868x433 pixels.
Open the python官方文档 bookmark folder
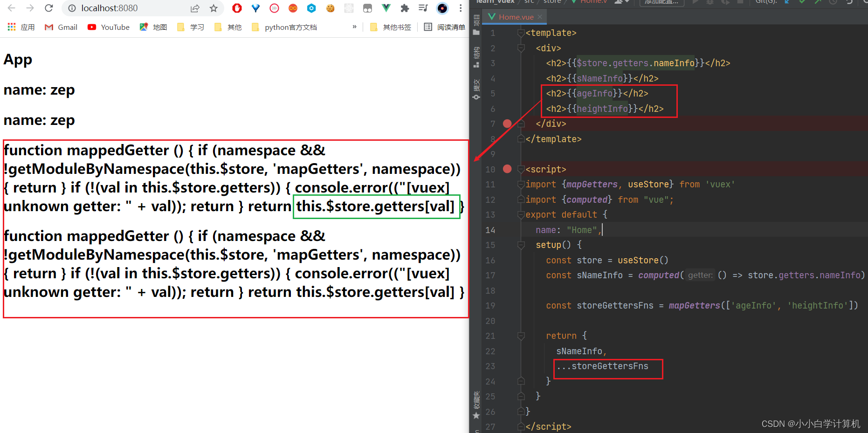[x=284, y=27]
